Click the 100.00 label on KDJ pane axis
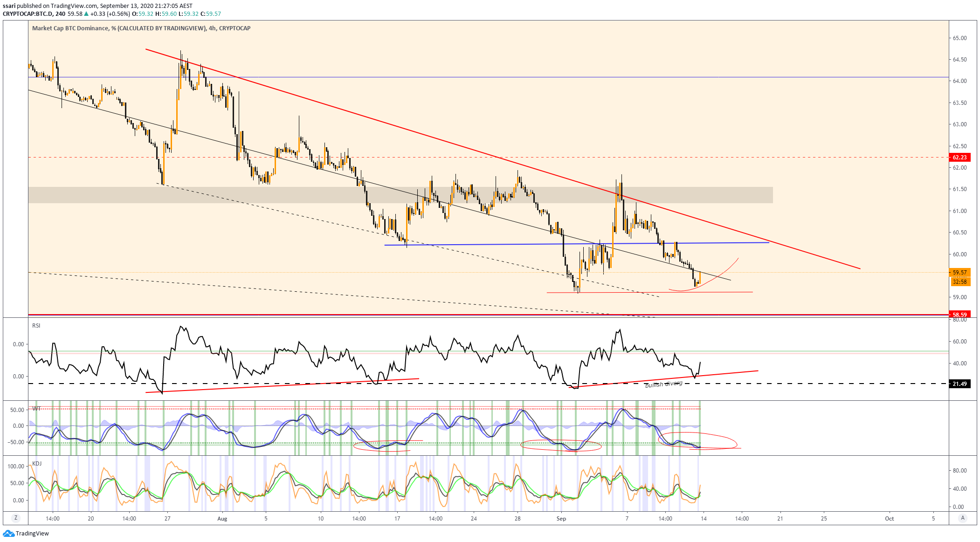Viewport: 980px width, 542px height. point(16,467)
